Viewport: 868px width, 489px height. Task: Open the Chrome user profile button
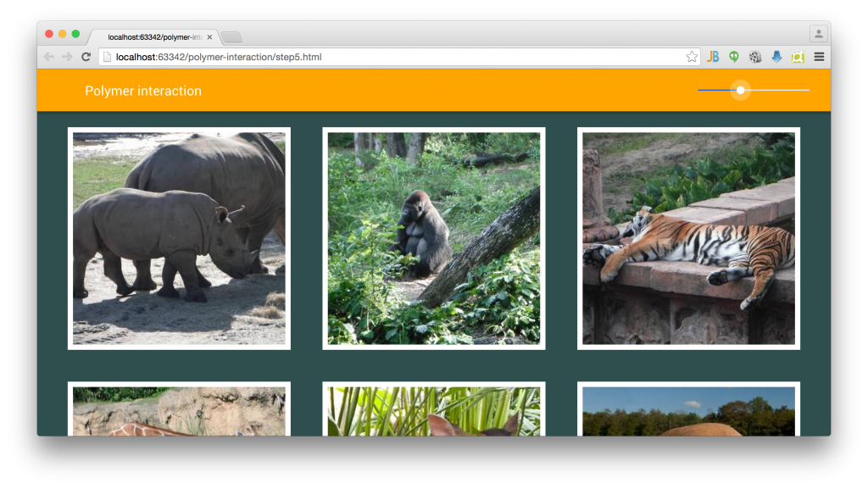[x=818, y=34]
